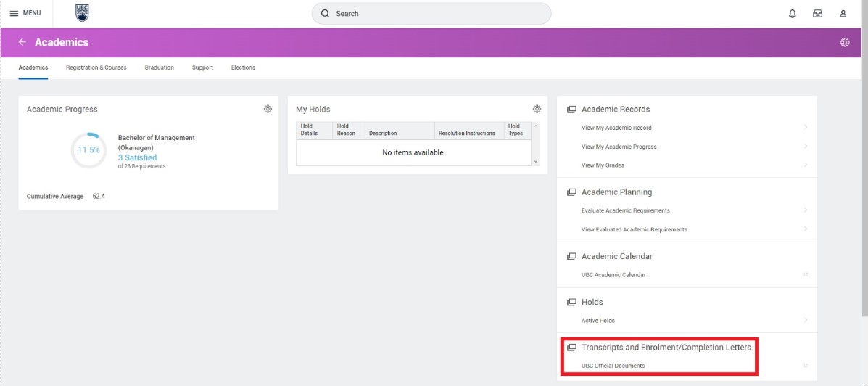The height and width of the screenshot is (386, 868).
Task: Click the Description column header
Action: pyautogui.click(x=400, y=130)
